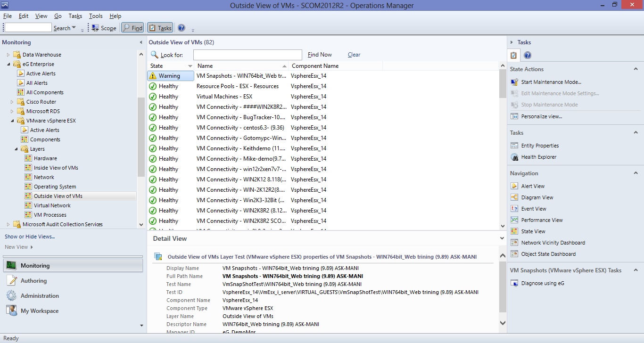Collapse the Layers tree node

[16, 149]
